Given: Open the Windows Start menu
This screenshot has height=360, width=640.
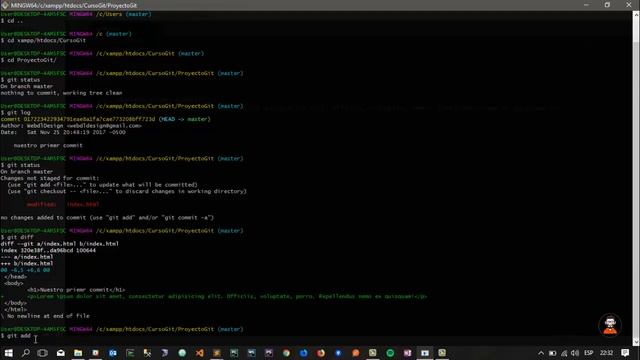Looking at the screenshot, I should coord(8,353).
